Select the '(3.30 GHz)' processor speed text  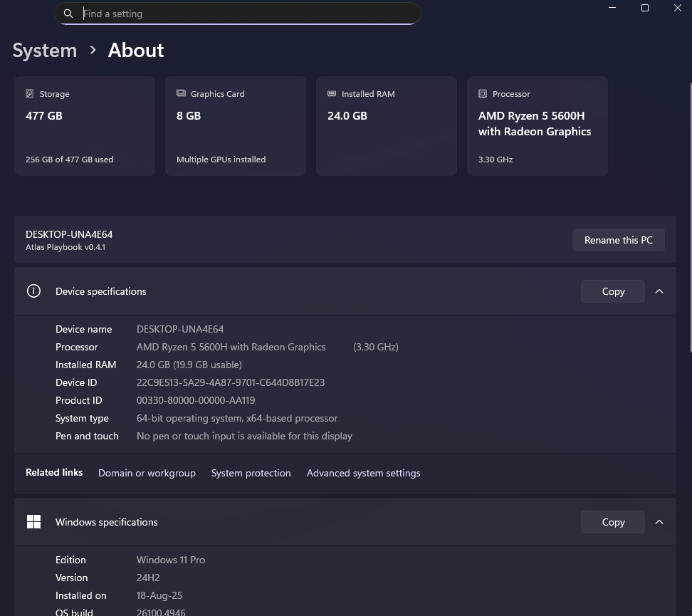[376, 347]
